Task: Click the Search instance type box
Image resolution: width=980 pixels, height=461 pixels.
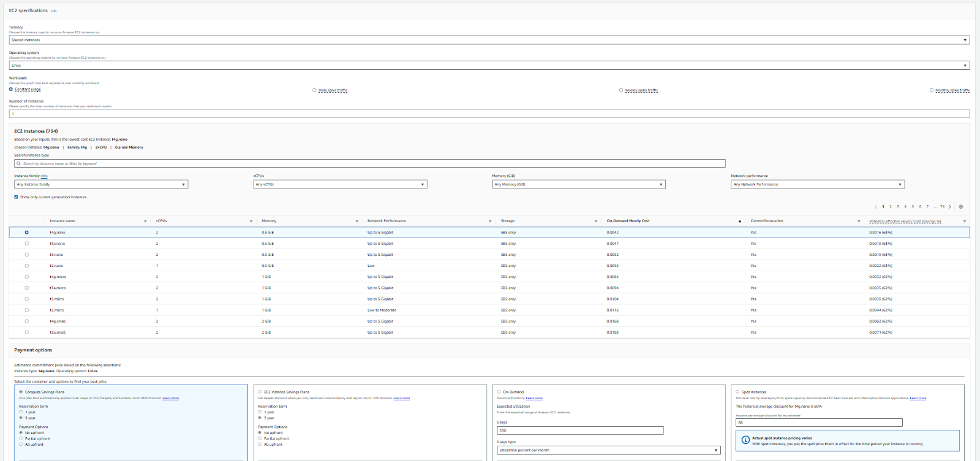Action: tap(369, 163)
